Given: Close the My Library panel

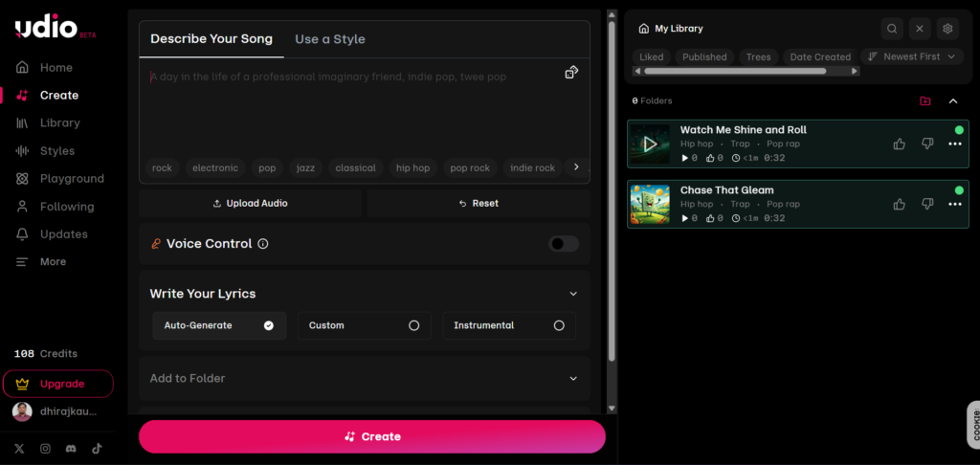Looking at the screenshot, I should [920, 29].
